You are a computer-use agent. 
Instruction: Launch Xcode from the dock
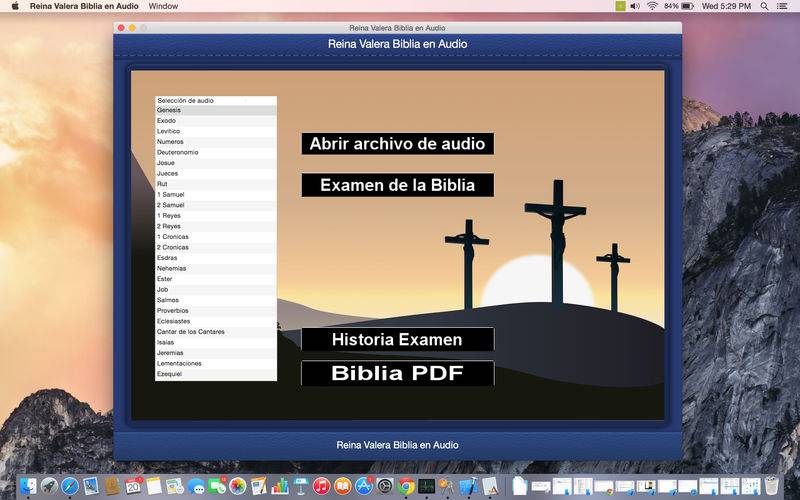(469, 486)
